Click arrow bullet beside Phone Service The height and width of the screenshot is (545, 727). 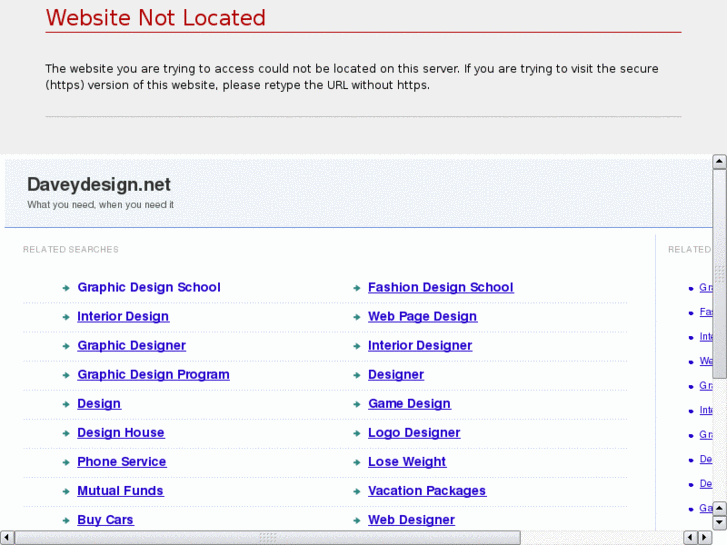point(66,462)
